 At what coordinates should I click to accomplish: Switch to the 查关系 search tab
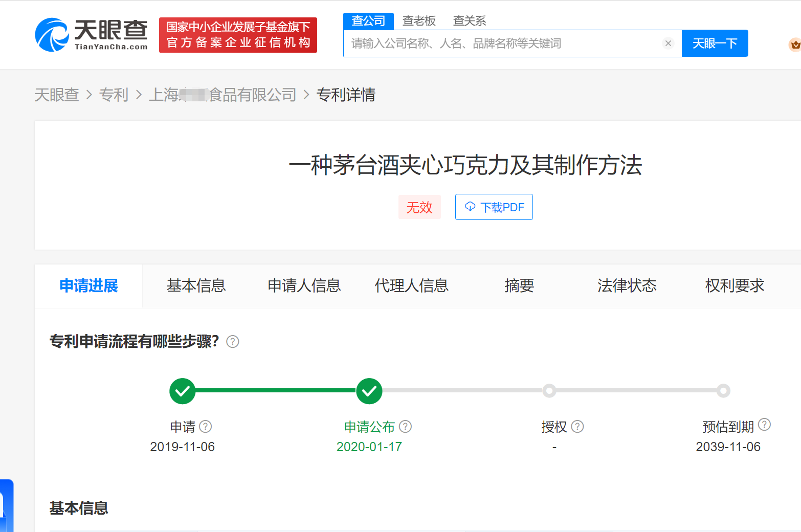tap(469, 20)
